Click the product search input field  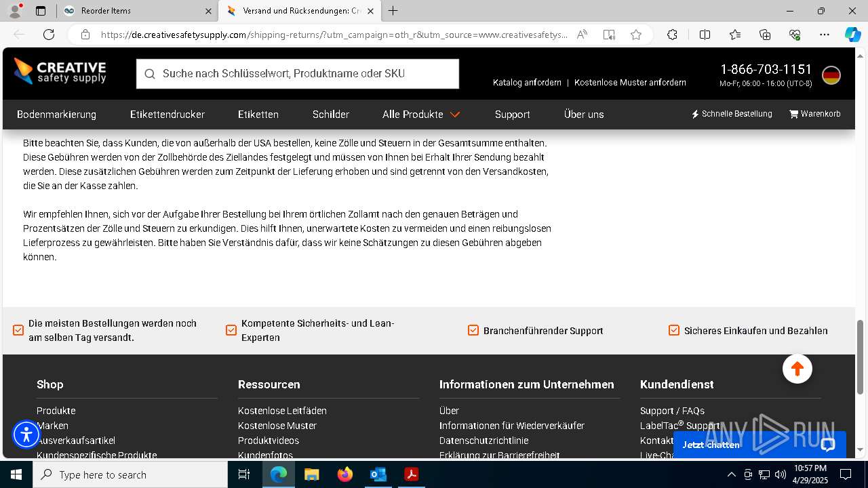[298, 74]
